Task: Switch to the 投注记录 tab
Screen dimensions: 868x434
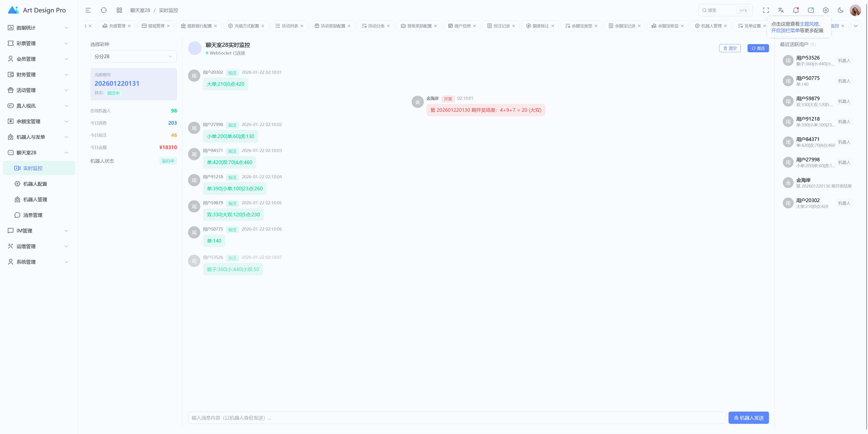Action: tap(501, 26)
